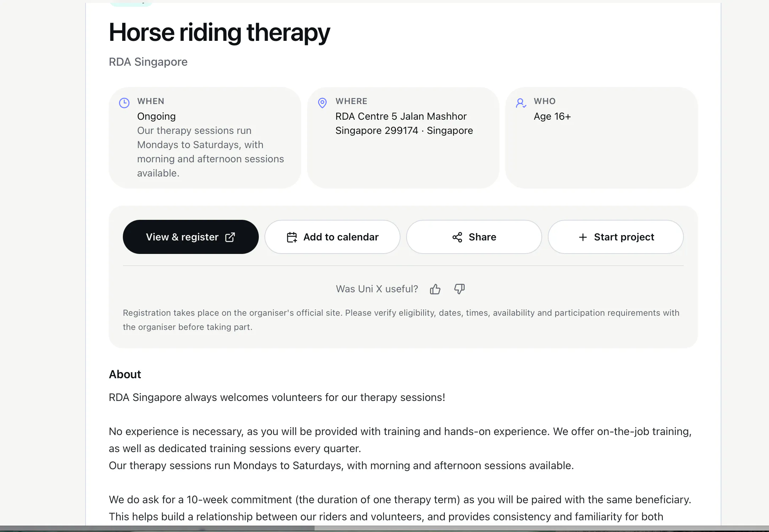Click the external link icon on View & register
The height and width of the screenshot is (532, 769).
(x=230, y=237)
